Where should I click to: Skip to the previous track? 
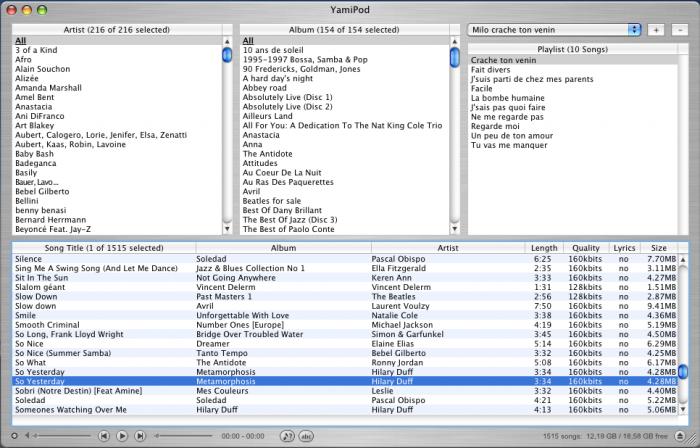tap(104, 436)
